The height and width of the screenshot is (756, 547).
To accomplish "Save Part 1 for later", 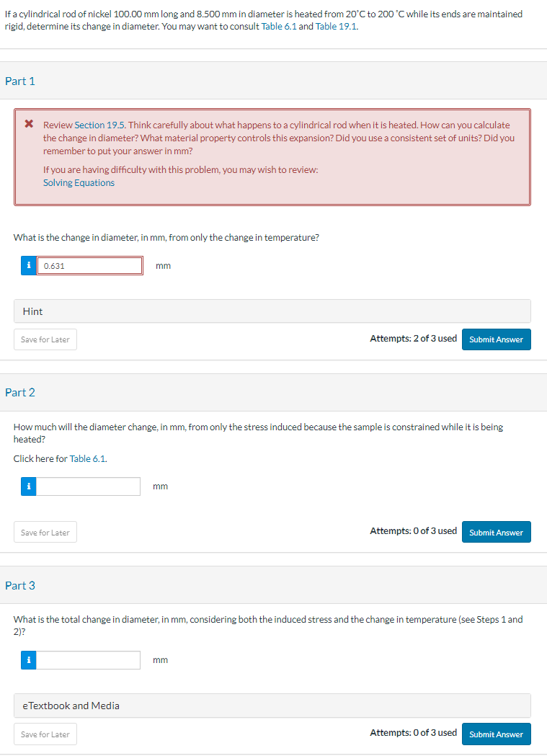I will pyautogui.click(x=45, y=339).
